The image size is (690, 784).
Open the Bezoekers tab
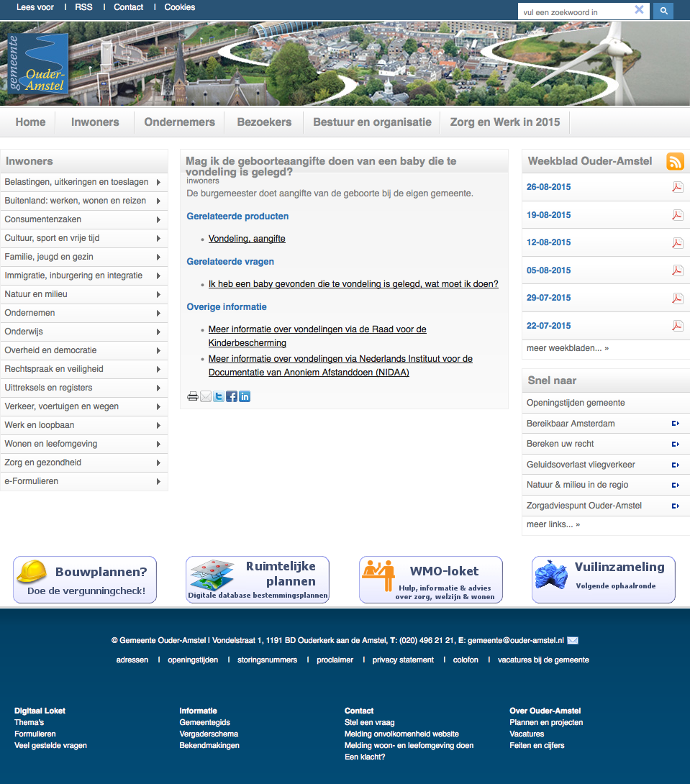point(264,122)
